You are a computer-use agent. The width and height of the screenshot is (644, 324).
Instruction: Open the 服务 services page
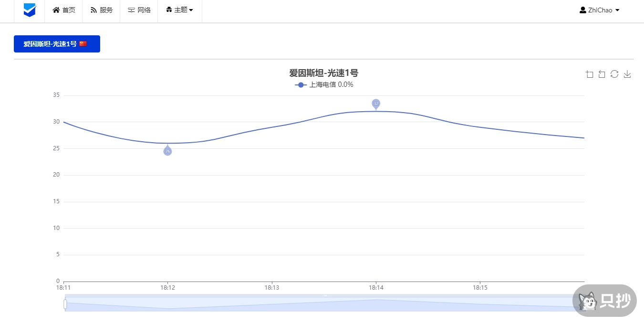[101, 10]
